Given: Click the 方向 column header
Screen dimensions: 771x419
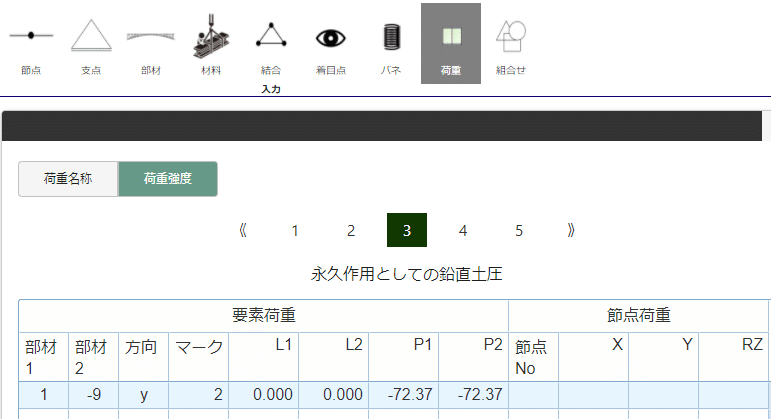Looking at the screenshot, I should pyautogui.click(x=144, y=357).
